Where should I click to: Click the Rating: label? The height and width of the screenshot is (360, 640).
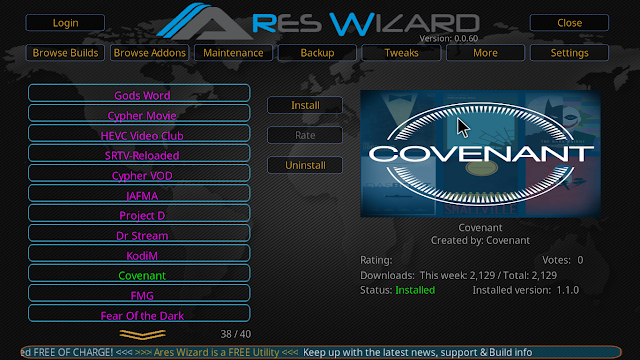[x=376, y=260]
